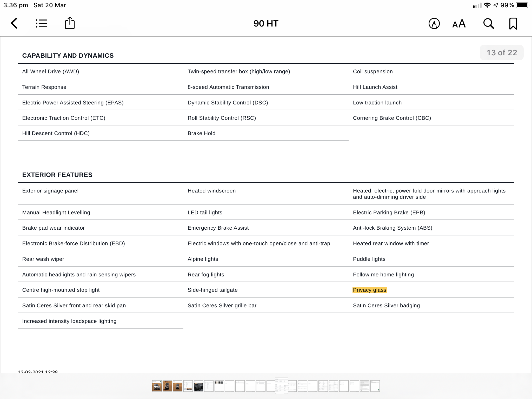
Task: Select '8-speed Automatic Transmission' text
Action: [228, 87]
